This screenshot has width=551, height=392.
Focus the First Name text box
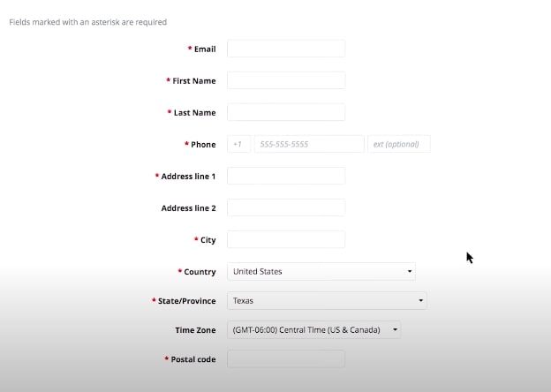click(x=285, y=80)
